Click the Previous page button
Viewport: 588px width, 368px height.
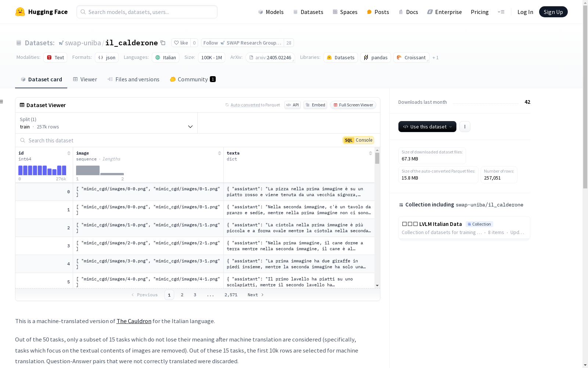[x=144, y=295]
